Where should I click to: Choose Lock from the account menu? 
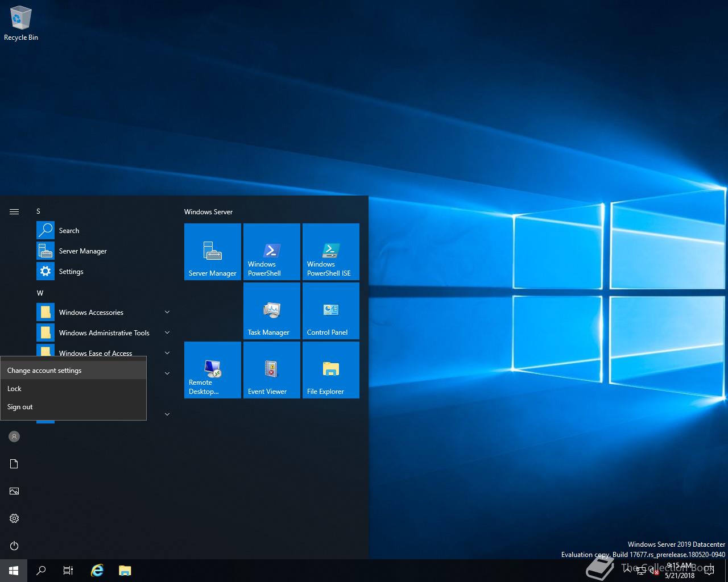(x=15, y=389)
